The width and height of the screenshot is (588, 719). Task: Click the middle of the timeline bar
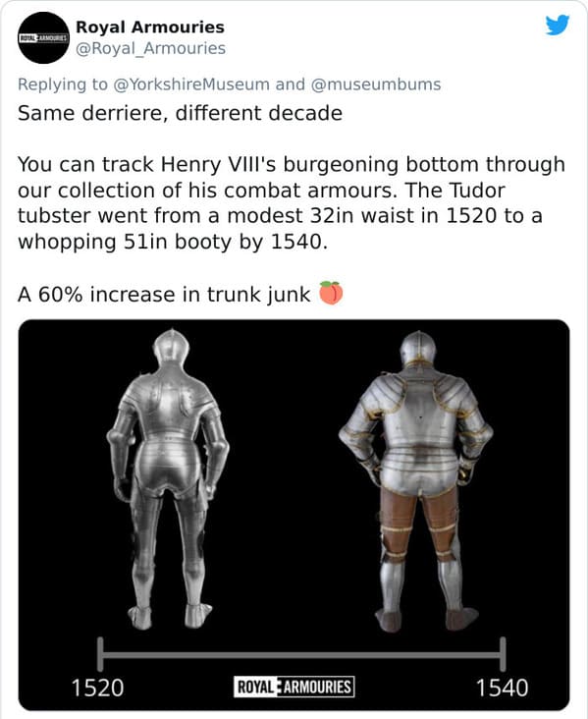(301, 655)
